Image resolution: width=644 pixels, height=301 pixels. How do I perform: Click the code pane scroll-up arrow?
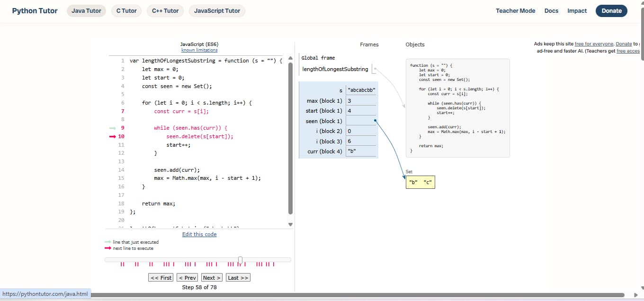pos(291,59)
